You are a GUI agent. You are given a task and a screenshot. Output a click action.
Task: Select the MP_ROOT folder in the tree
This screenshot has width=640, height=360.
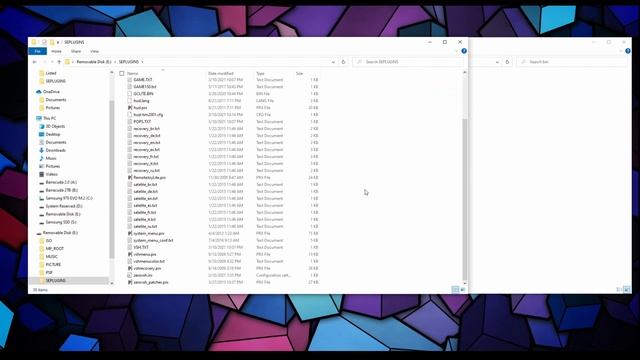pos(51,249)
